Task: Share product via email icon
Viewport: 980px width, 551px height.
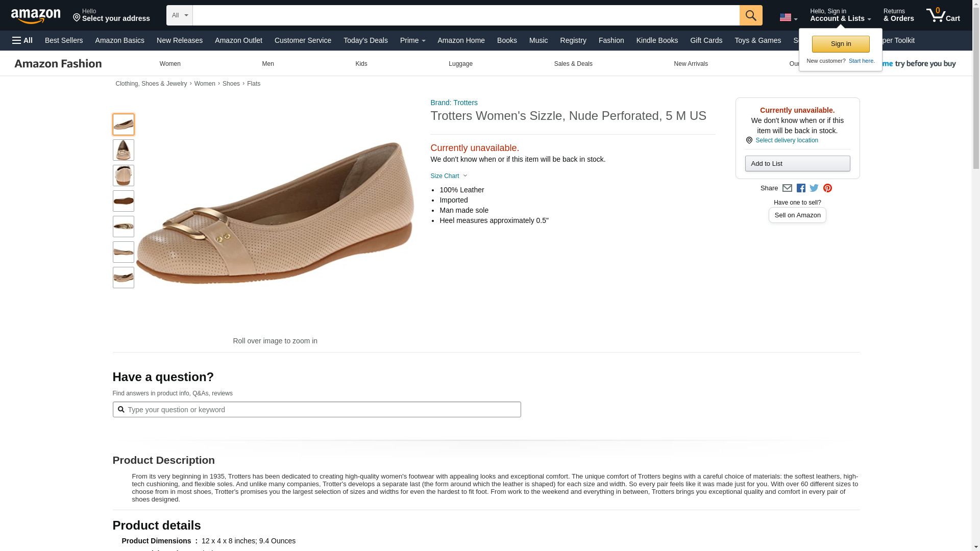Action: click(x=787, y=188)
